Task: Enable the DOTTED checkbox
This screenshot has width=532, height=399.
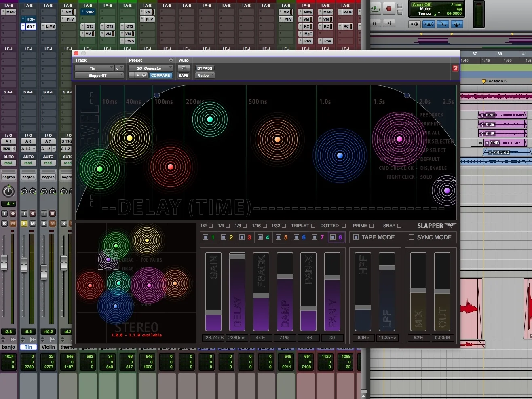Action: (x=344, y=226)
